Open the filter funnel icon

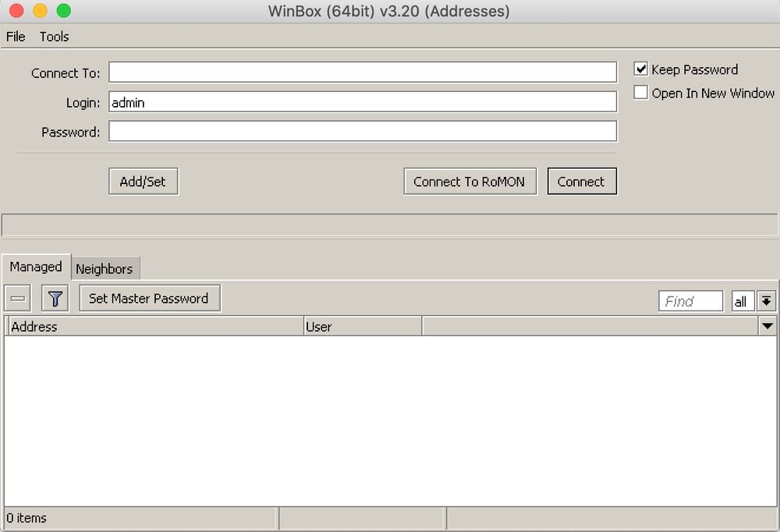click(x=55, y=299)
